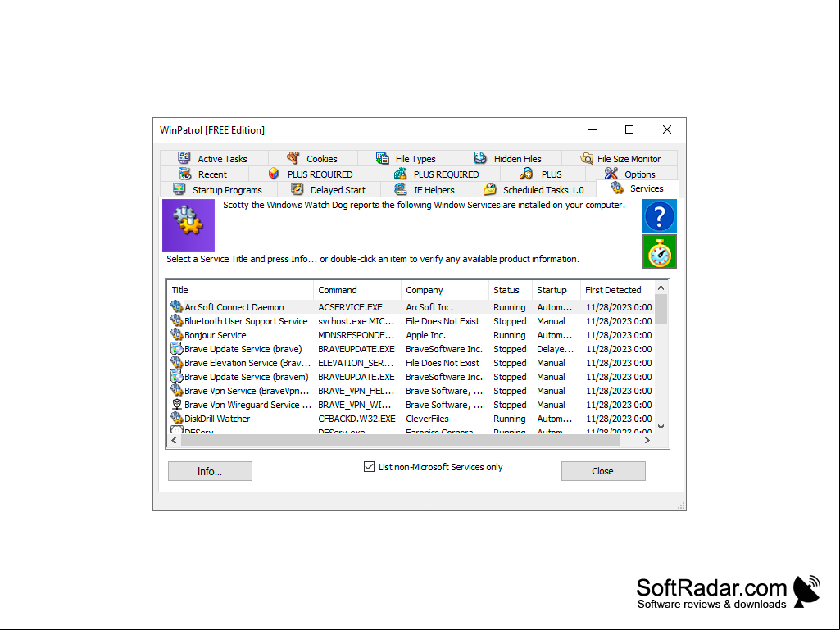Sort by the Company column header

click(x=445, y=290)
